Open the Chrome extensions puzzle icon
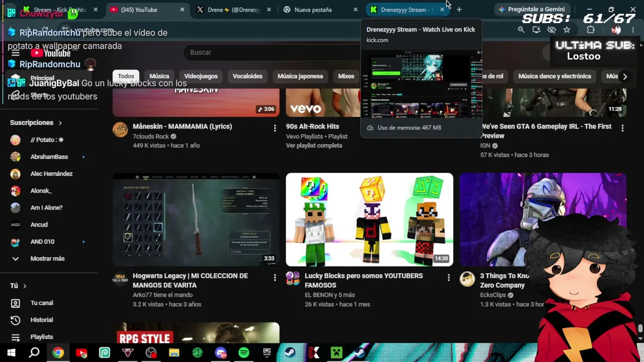The height and width of the screenshot is (362, 644). tap(591, 30)
